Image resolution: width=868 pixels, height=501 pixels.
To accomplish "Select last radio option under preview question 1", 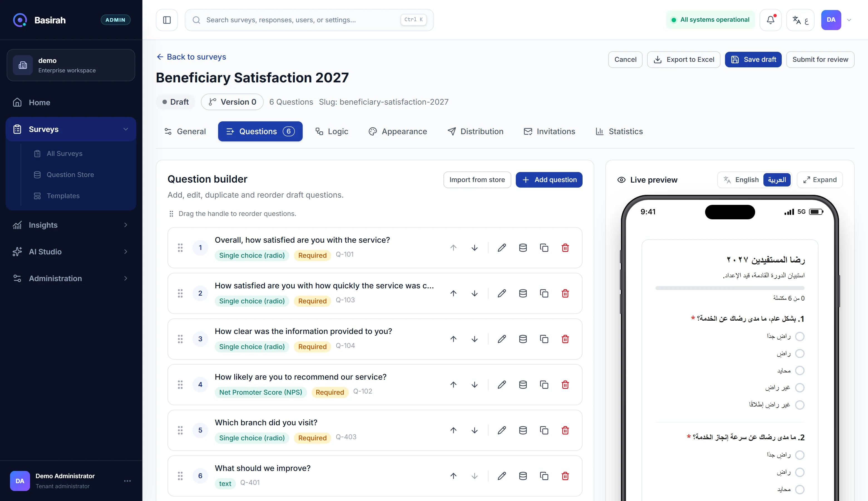I will click(800, 405).
